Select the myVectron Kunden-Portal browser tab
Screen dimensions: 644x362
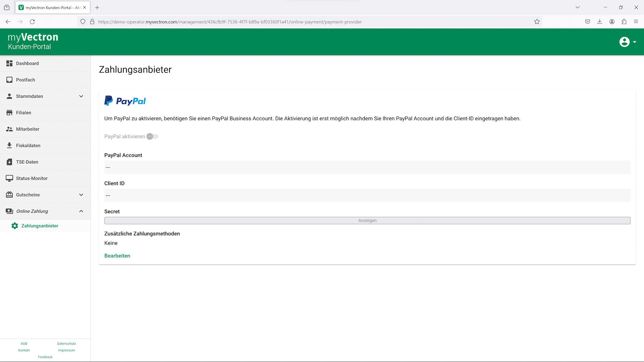(x=50, y=7)
